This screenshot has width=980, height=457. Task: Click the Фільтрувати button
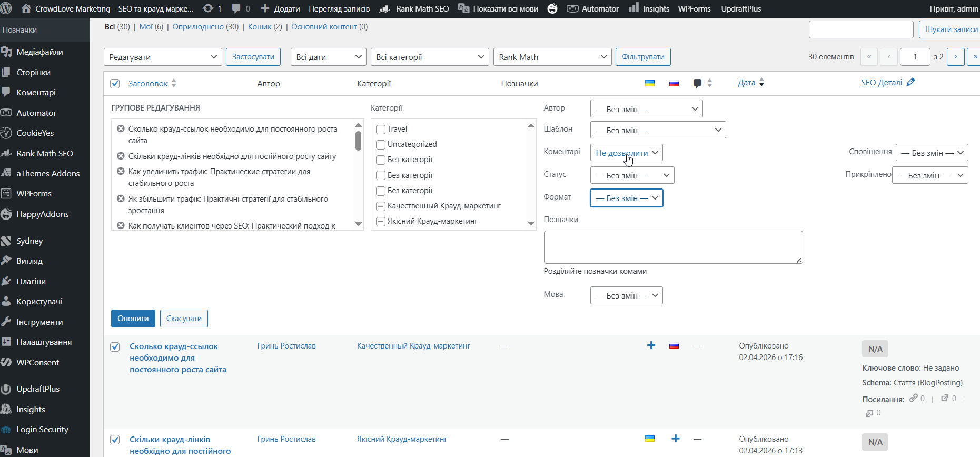642,57
